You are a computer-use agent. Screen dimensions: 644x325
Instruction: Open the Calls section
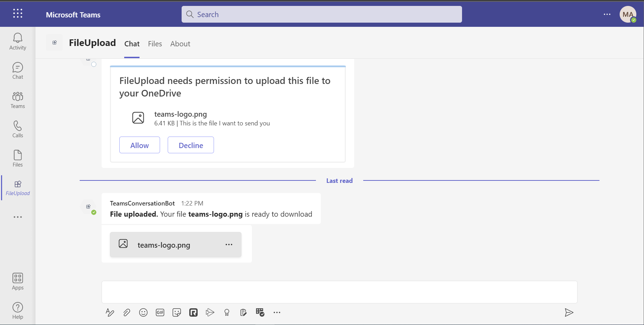click(x=18, y=129)
